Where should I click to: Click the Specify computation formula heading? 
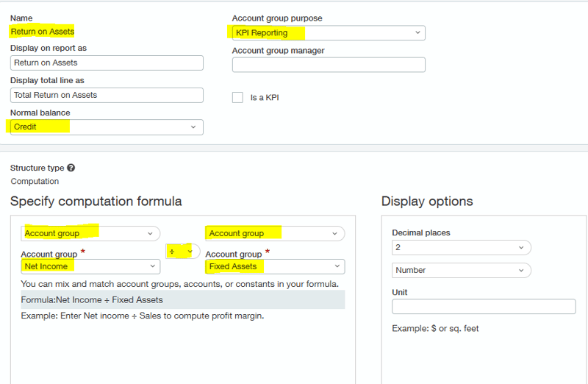point(96,202)
